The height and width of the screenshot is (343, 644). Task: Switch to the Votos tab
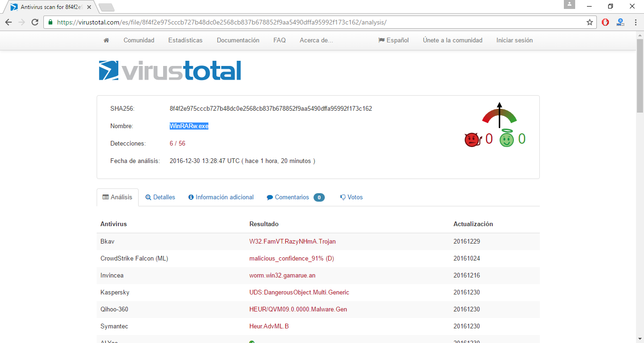tap(352, 197)
